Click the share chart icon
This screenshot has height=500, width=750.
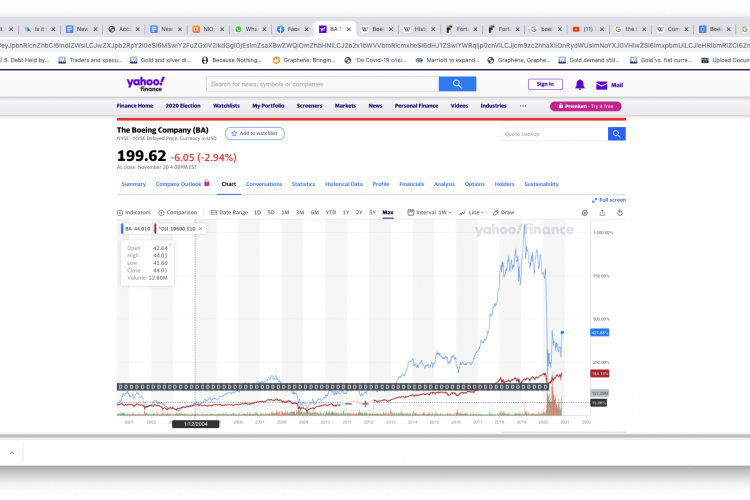602,213
